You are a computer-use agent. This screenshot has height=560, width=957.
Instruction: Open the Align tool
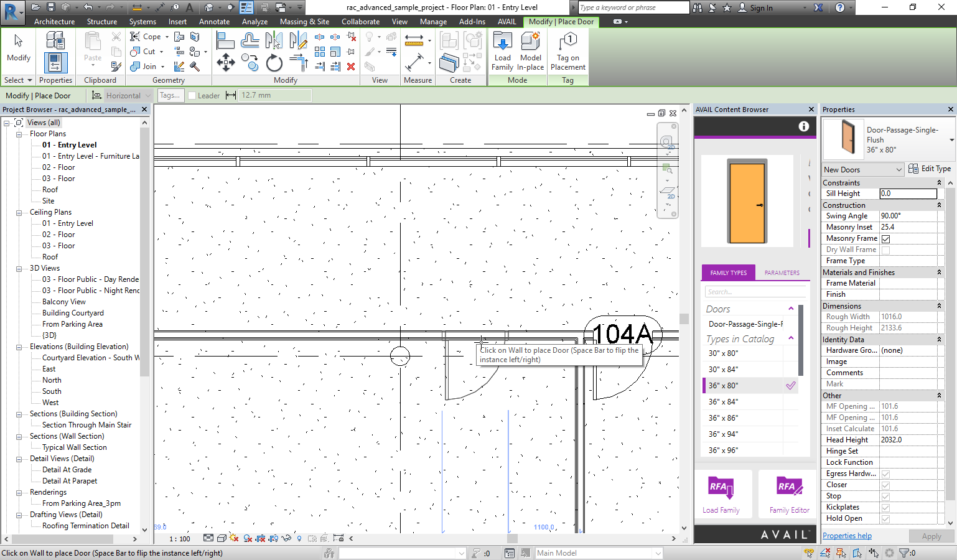pos(225,39)
